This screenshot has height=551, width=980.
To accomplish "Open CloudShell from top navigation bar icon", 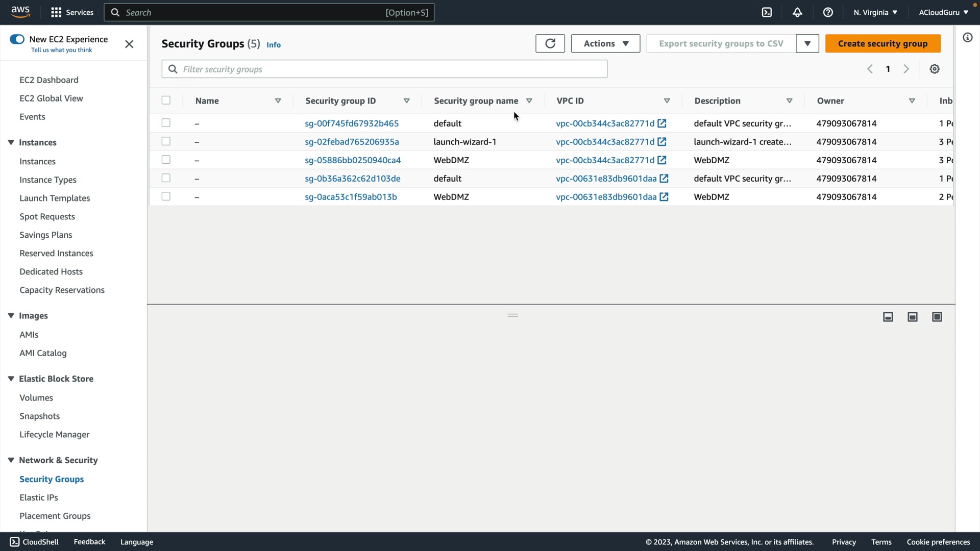I will click(x=767, y=12).
